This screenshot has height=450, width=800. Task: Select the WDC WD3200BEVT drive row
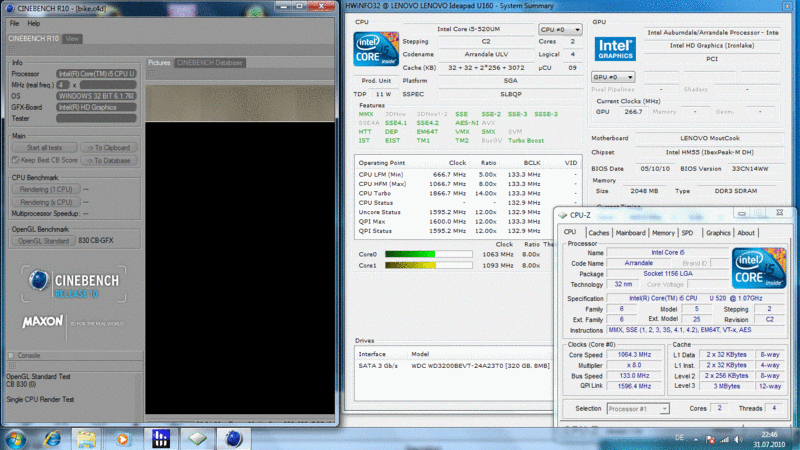[454, 366]
